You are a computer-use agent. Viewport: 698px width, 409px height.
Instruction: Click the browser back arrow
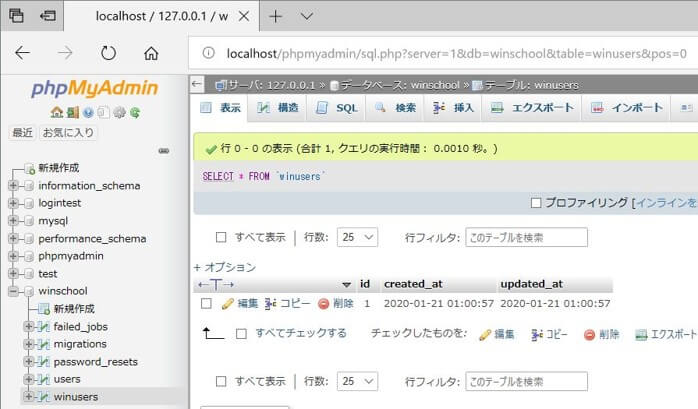coord(22,53)
